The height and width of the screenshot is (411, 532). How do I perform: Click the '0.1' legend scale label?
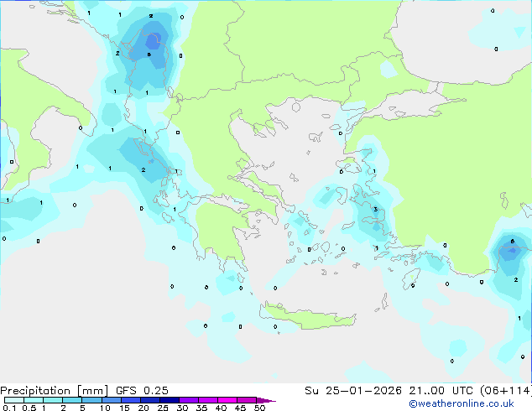click(x=9, y=408)
